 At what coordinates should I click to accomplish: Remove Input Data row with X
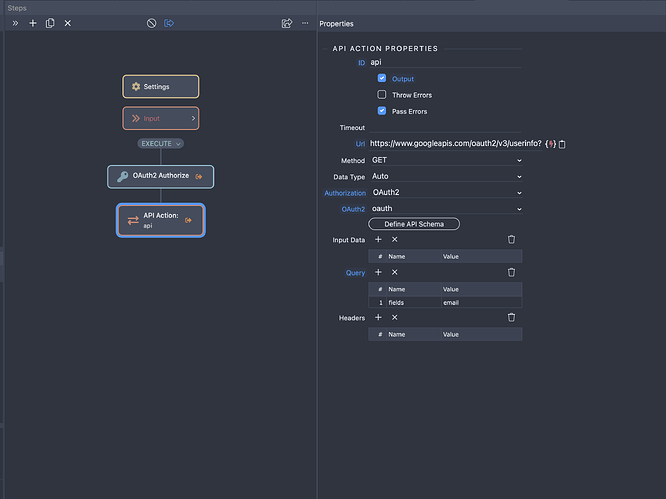395,240
